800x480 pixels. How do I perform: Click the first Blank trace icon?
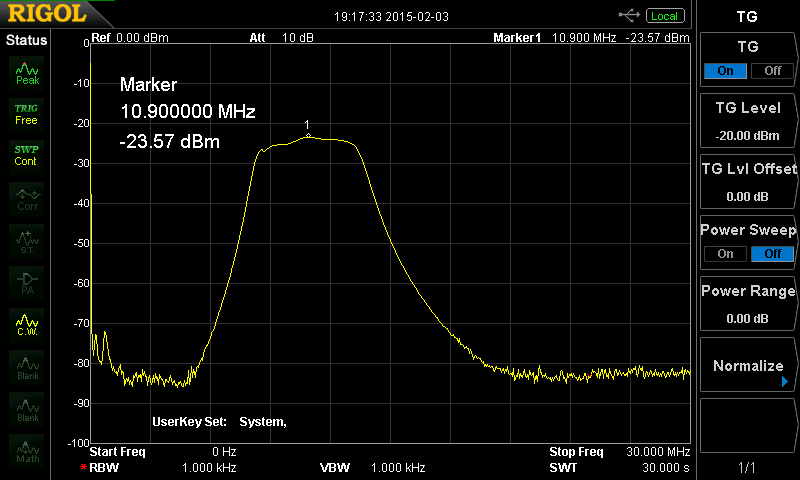click(27, 367)
